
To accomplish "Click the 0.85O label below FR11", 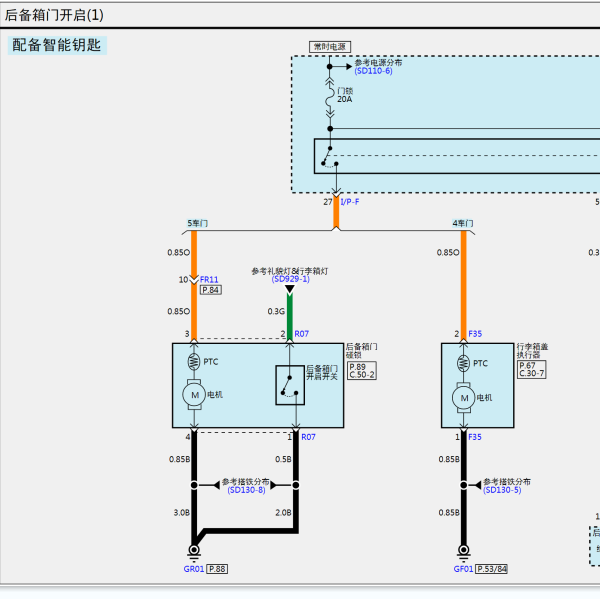I will pyautogui.click(x=179, y=312).
